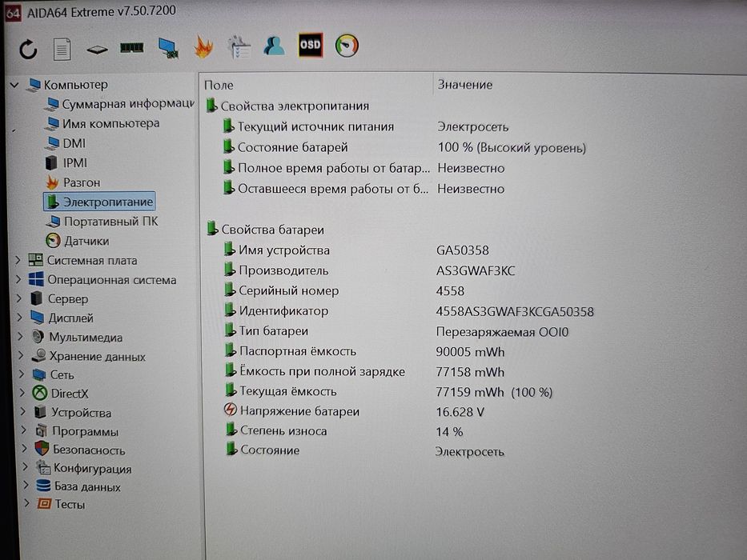747x560 pixels.
Task: Click the AIDA64 app icon in title bar
Action: pyautogui.click(x=12, y=12)
